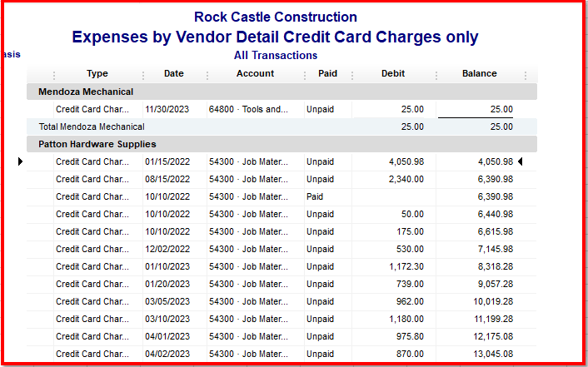Viewport: 588px width, 367px height.
Task: Select the 50.00 debit amount
Action: coord(412,214)
